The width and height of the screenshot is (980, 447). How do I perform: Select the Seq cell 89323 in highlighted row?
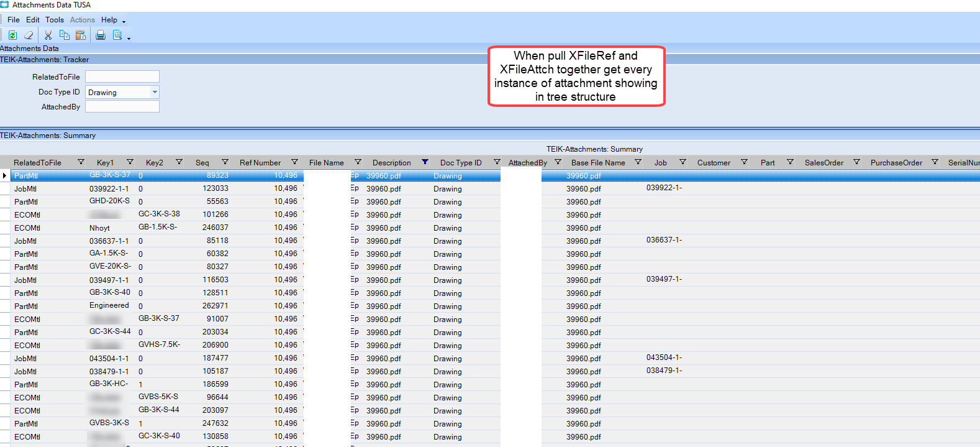click(x=218, y=175)
